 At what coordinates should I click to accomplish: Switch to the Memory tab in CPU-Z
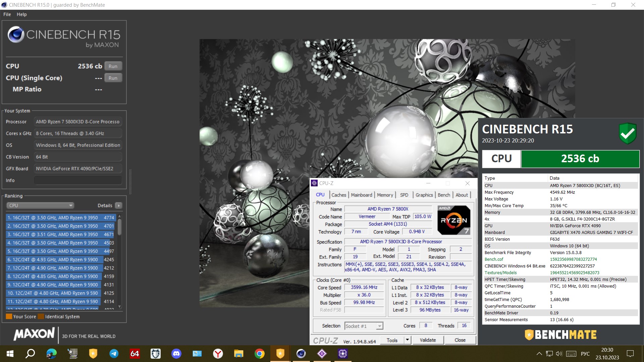pyautogui.click(x=385, y=195)
